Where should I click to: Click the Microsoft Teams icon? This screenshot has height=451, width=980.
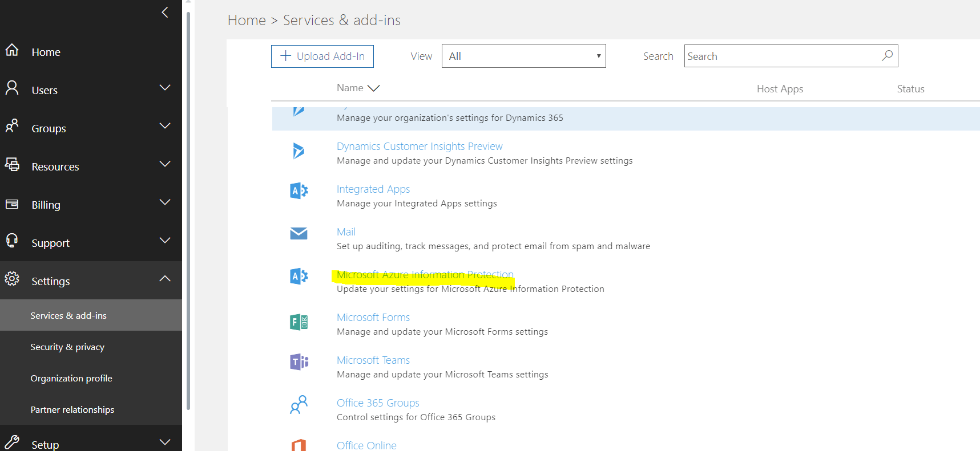click(x=299, y=362)
